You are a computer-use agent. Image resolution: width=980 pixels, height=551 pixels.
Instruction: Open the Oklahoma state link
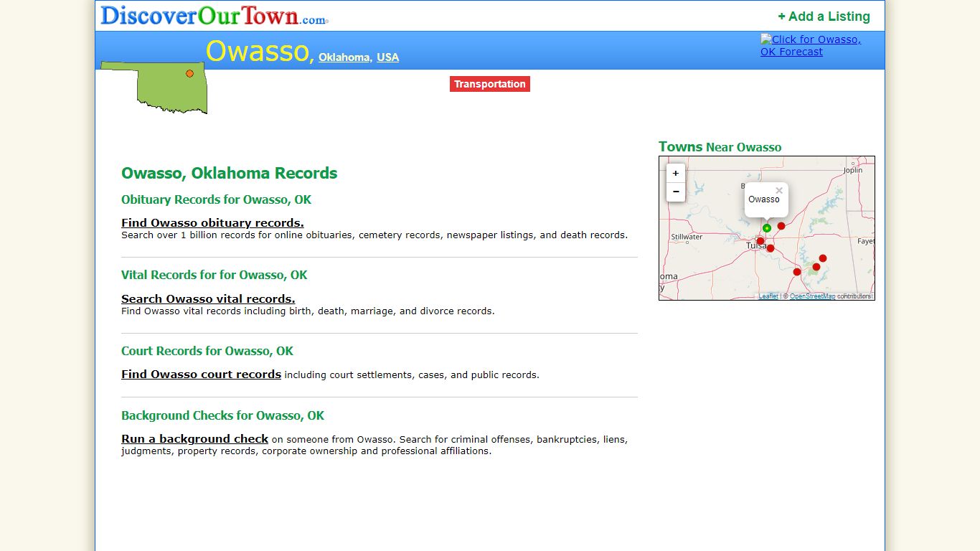tap(344, 57)
